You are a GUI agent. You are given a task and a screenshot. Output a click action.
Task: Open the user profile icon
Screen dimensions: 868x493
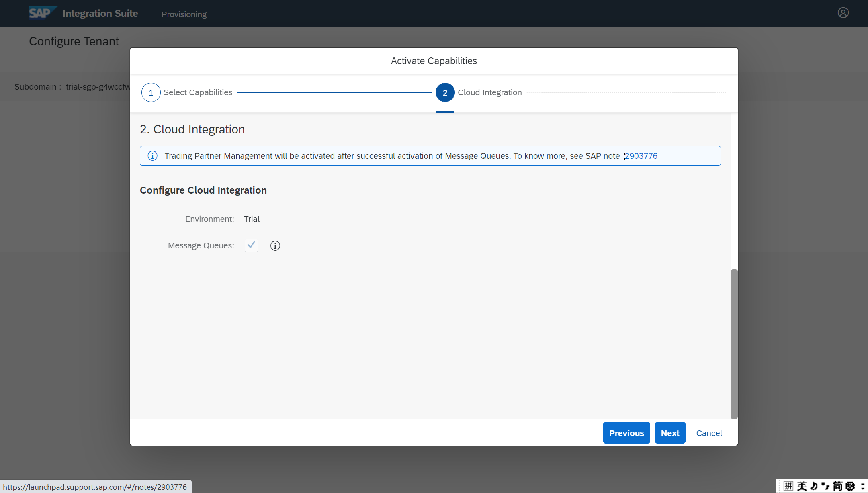[843, 13]
